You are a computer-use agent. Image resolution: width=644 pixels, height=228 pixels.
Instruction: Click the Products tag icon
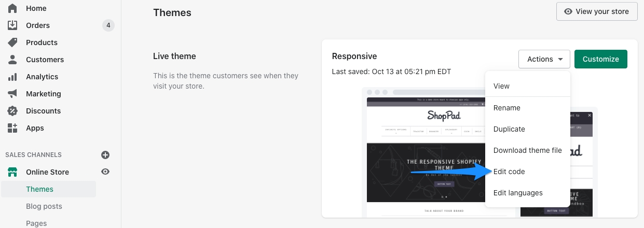pyautogui.click(x=12, y=42)
